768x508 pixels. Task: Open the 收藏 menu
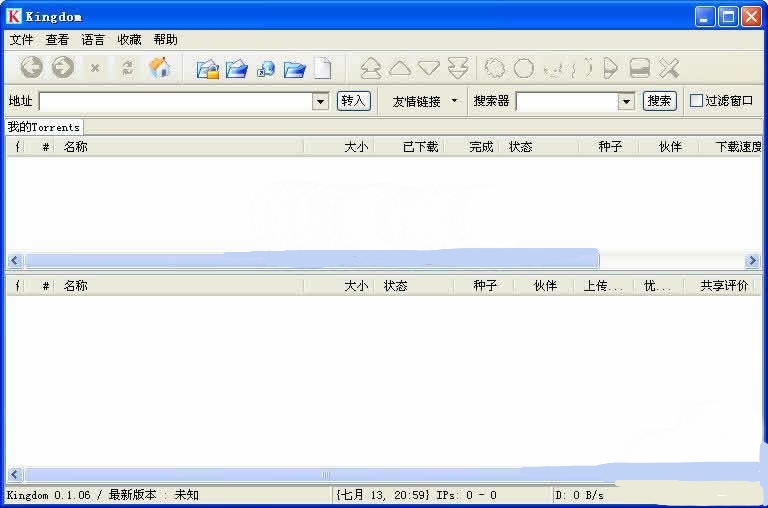tap(129, 40)
